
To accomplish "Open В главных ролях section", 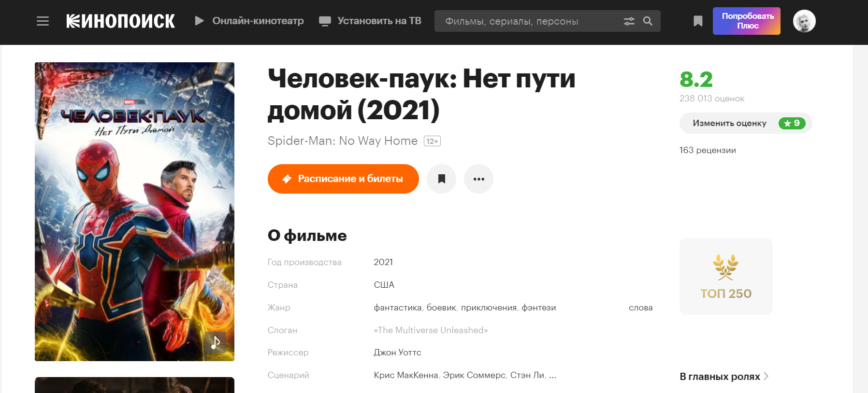I will [724, 377].
